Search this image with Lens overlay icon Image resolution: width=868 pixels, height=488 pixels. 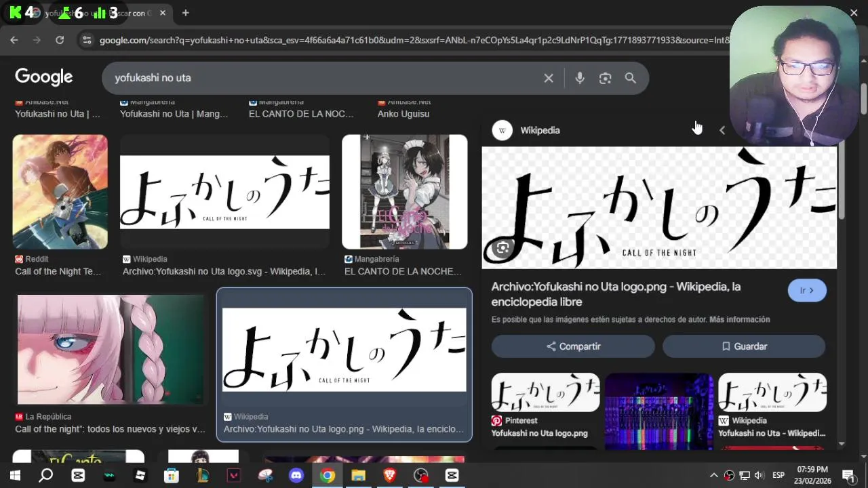[502, 248]
